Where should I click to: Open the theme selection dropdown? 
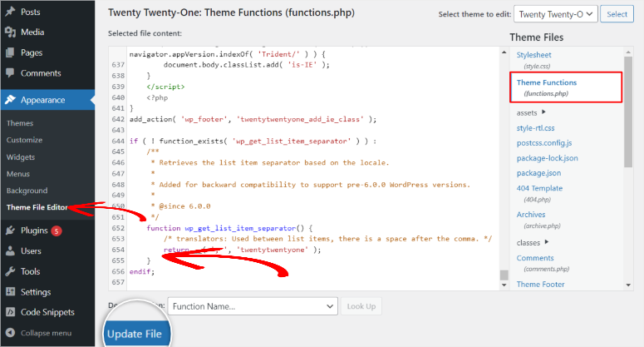coord(556,14)
